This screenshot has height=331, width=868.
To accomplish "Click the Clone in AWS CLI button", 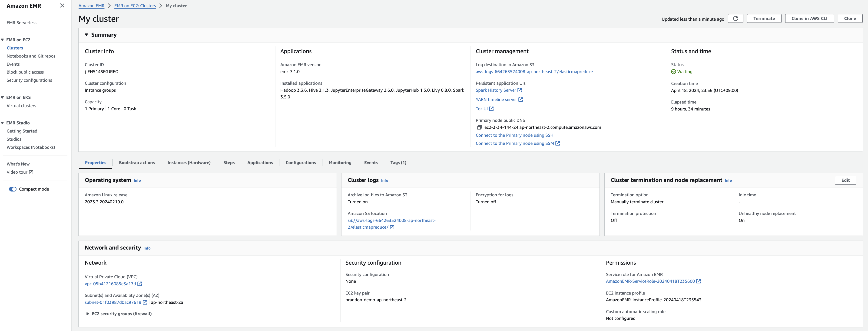I will click(809, 19).
